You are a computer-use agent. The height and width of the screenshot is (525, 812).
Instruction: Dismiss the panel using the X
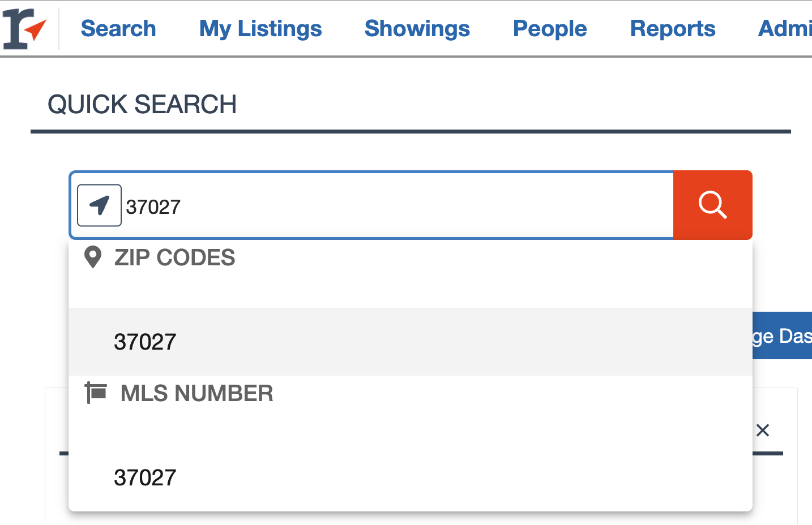coord(763,431)
